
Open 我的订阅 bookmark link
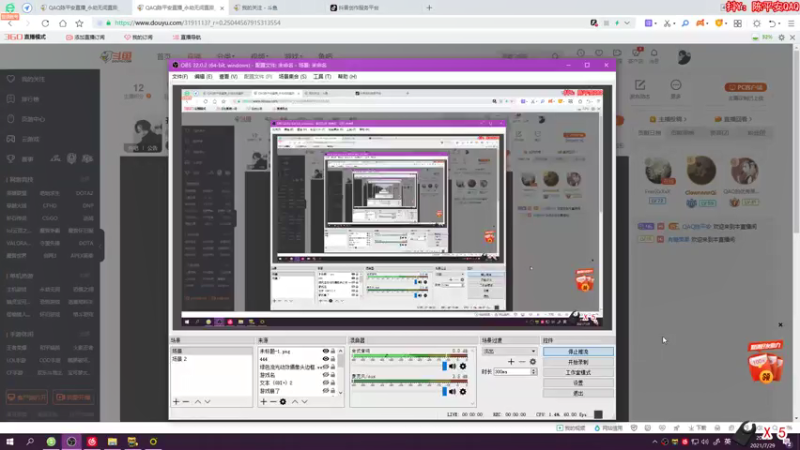[x=138, y=37]
